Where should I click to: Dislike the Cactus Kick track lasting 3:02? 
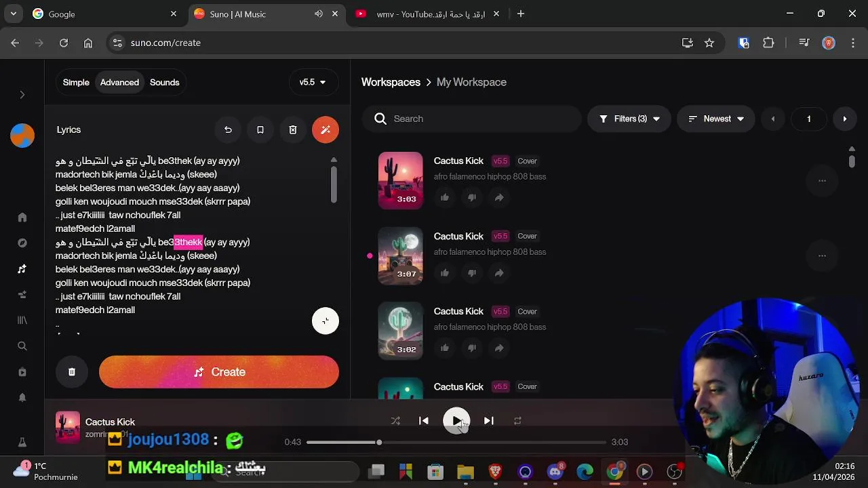[x=472, y=348]
